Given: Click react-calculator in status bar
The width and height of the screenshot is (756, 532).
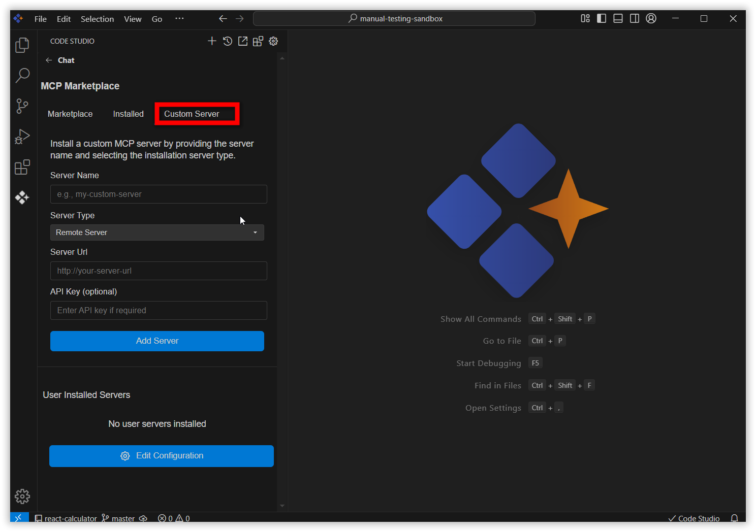Looking at the screenshot, I should pyautogui.click(x=66, y=518).
